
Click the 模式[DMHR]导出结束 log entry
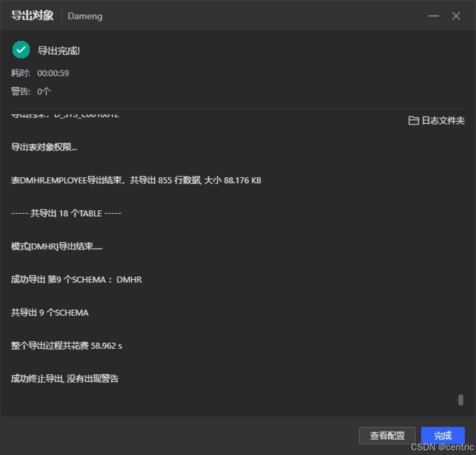[57, 246]
